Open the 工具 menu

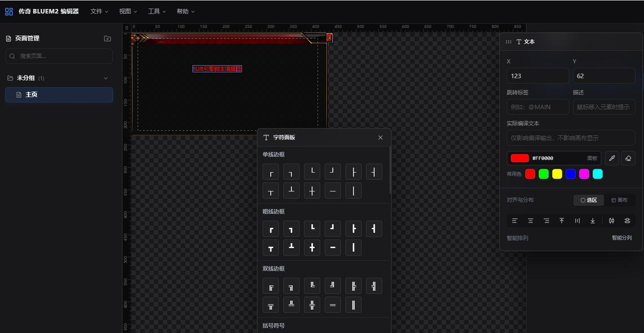[157, 11]
